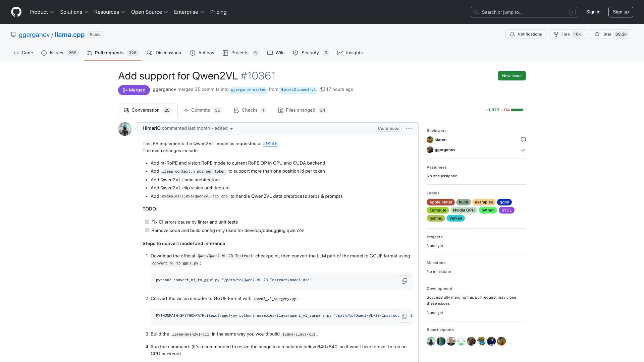Expand the Open Source menu
This screenshot has width=644, height=362.
click(150, 12)
